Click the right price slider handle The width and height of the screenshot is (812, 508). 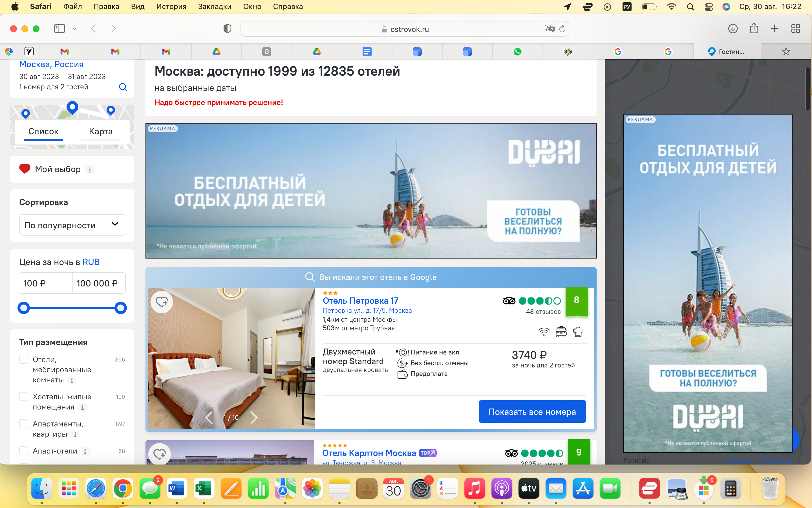tap(120, 308)
